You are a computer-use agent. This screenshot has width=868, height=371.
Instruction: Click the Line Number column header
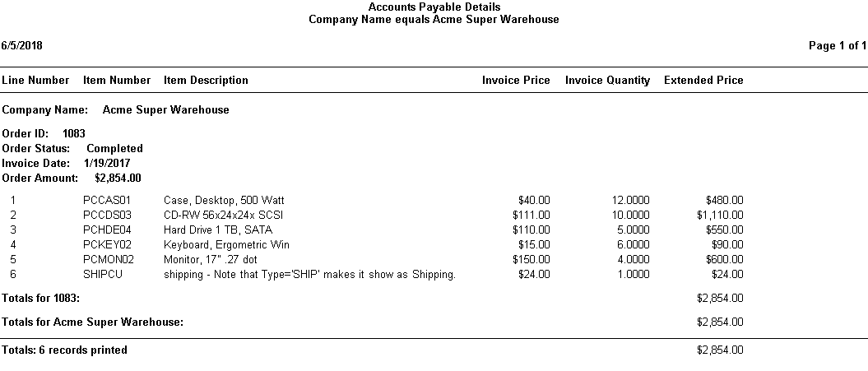35,81
